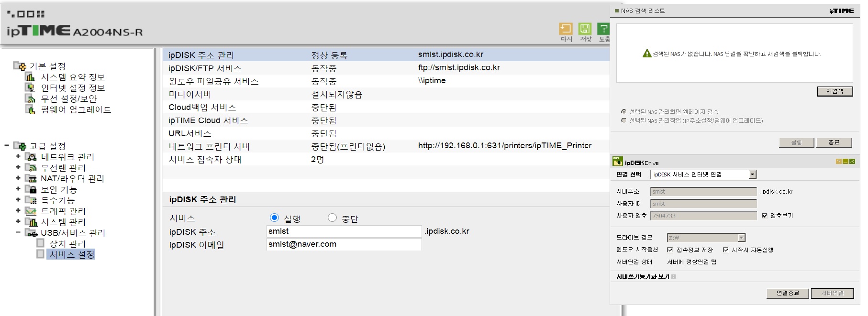The image size is (868, 316).
Task: Click the 종료 button in NAS list
Action: pyautogui.click(x=834, y=142)
